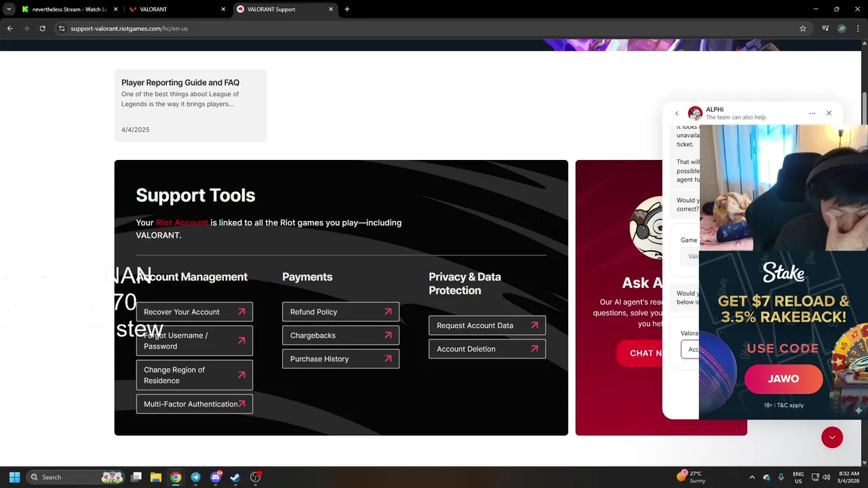Open Google Chrome from taskbar
The height and width of the screenshot is (488, 868).
pyautogui.click(x=176, y=477)
